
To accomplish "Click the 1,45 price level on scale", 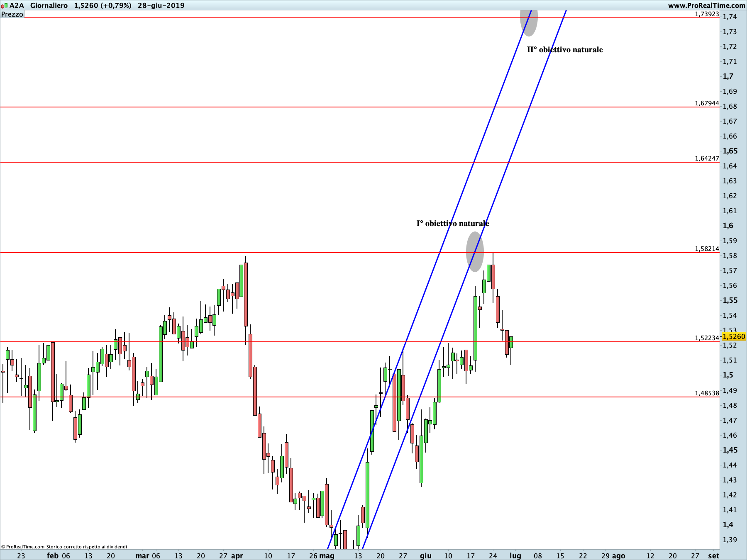I will (730, 450).
